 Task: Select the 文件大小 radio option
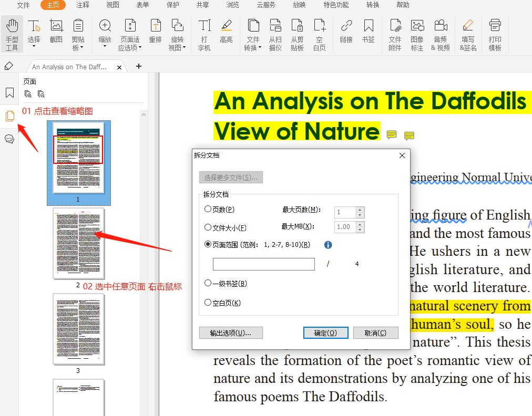click(208, 227)
